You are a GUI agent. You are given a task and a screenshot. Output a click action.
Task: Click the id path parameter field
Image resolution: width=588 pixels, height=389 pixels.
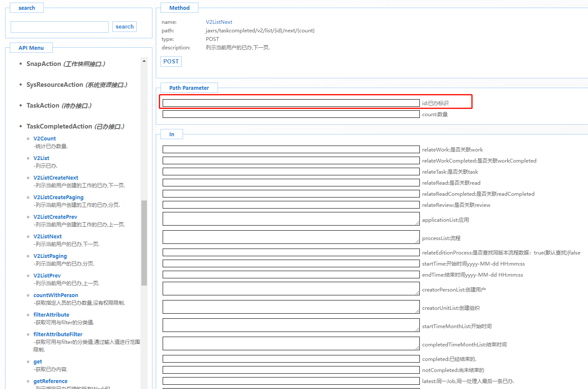(291, 103)
